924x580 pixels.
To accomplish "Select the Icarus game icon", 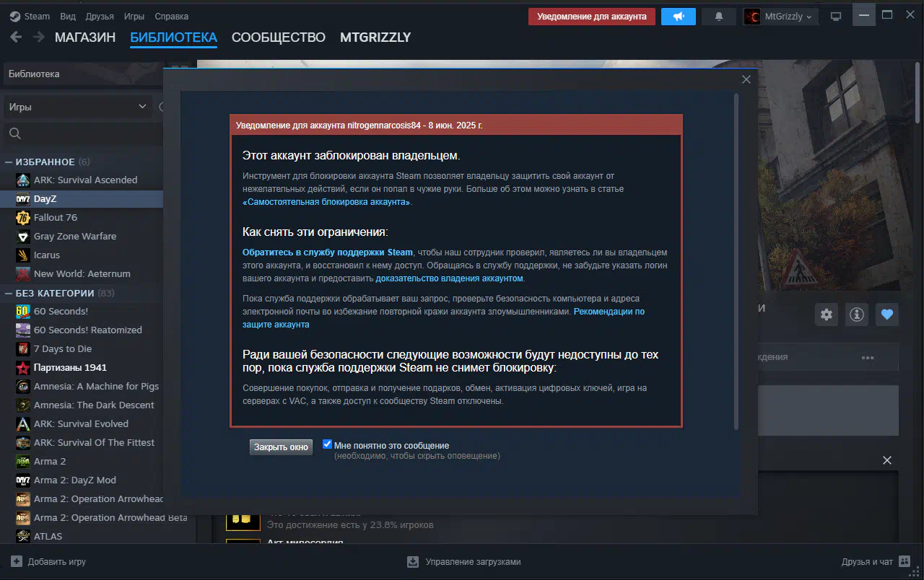I will [x=22, y=255].
